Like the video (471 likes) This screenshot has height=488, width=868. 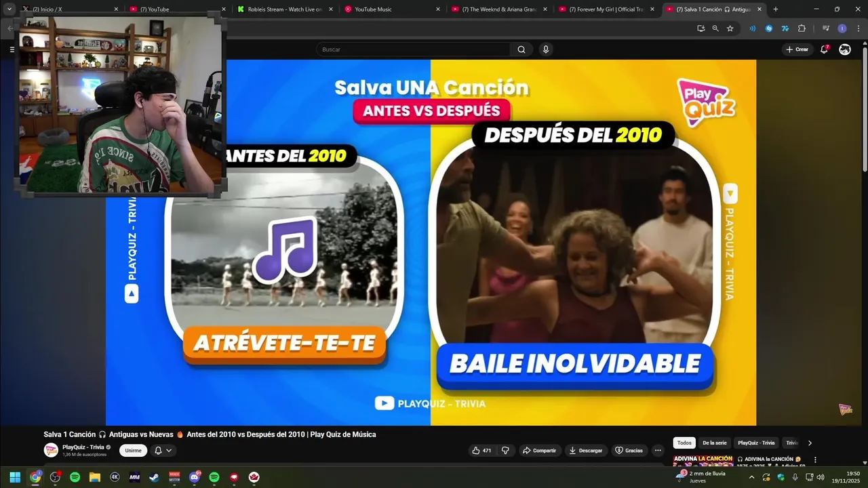point(482,451)
